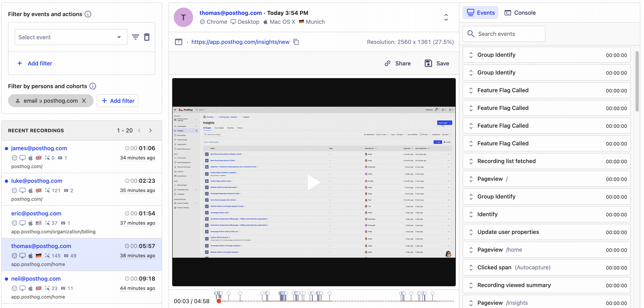644x308 pixels.
Task: Open the event filter options icon
Action: [136, 37]
